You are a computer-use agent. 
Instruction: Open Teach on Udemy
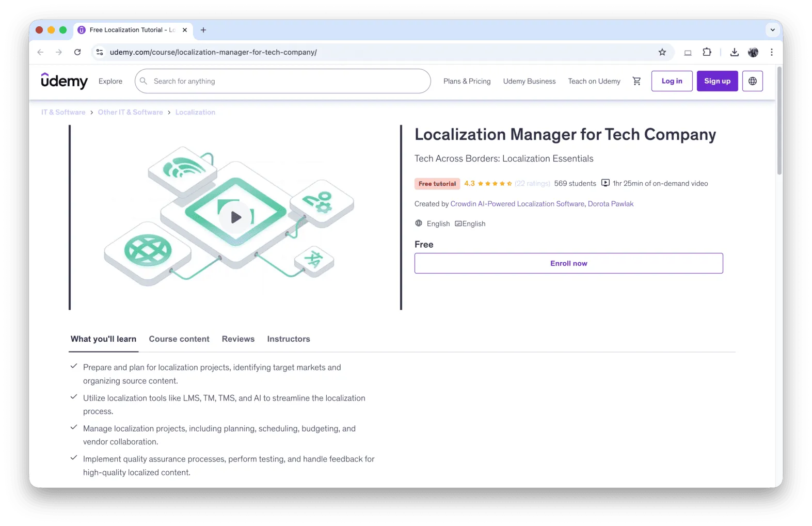(x=594, y=81)
